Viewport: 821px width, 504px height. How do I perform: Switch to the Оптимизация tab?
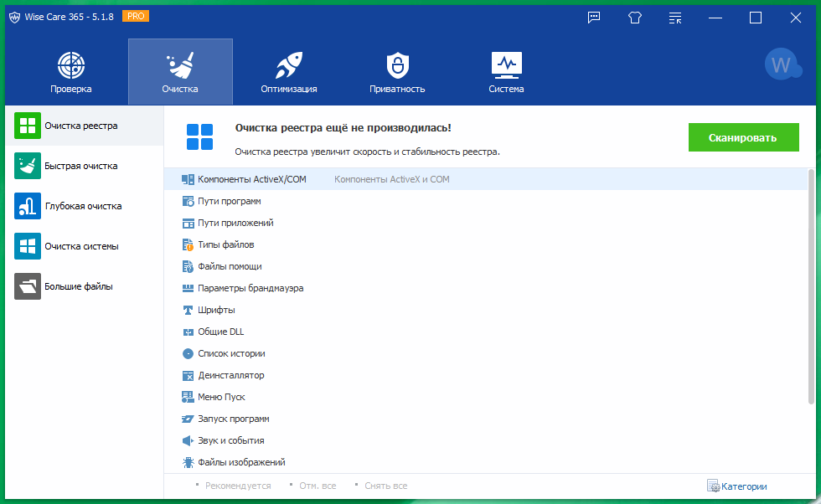pos(288,70)
